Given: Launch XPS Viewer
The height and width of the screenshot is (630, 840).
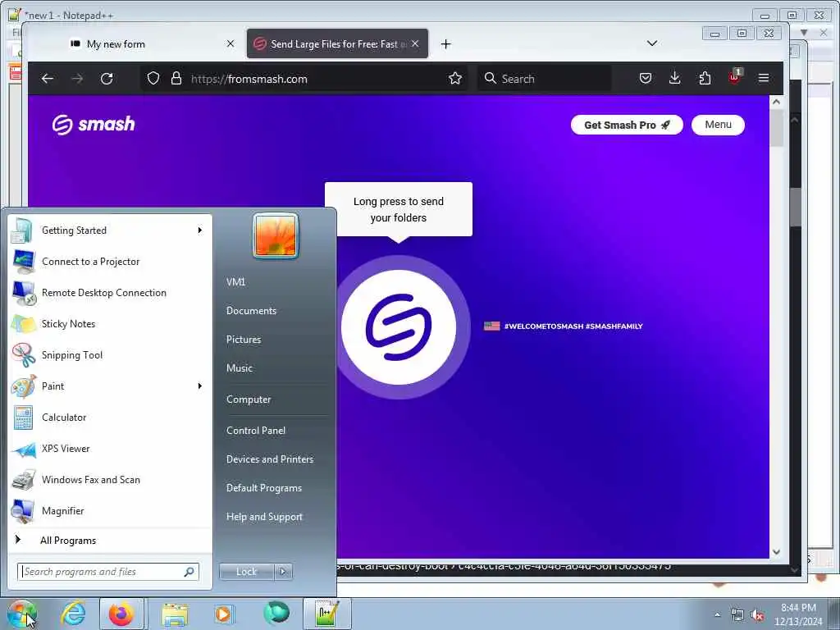Looking at the screenshot, I should 110,449.
